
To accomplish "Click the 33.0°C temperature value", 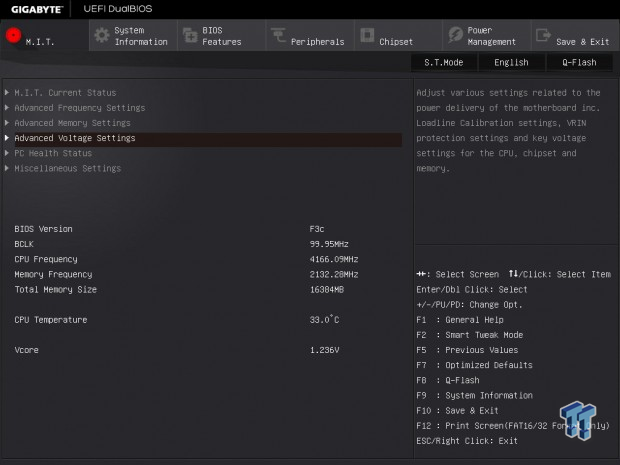I will tap(324, 319).
